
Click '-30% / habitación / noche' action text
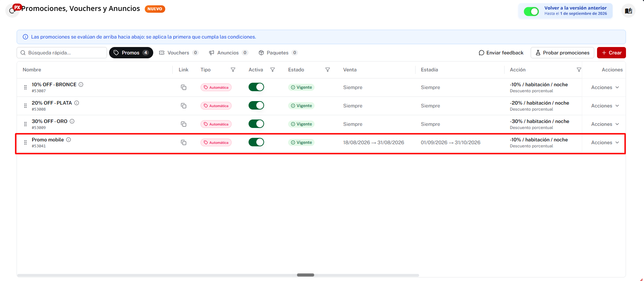tap(539, 121)
